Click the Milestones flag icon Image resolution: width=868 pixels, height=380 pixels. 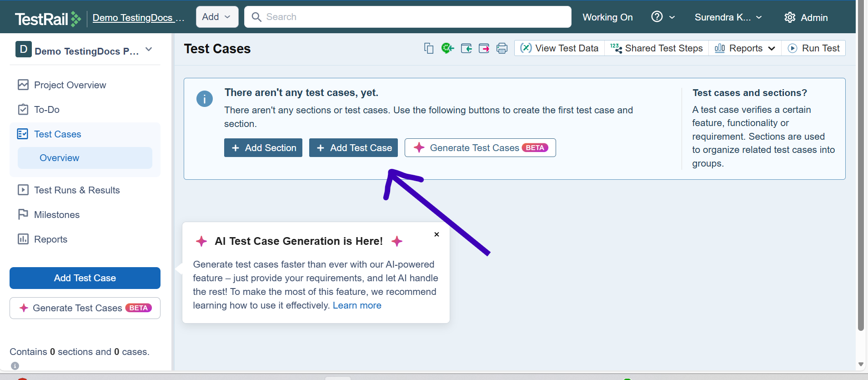tap(23, 214)
